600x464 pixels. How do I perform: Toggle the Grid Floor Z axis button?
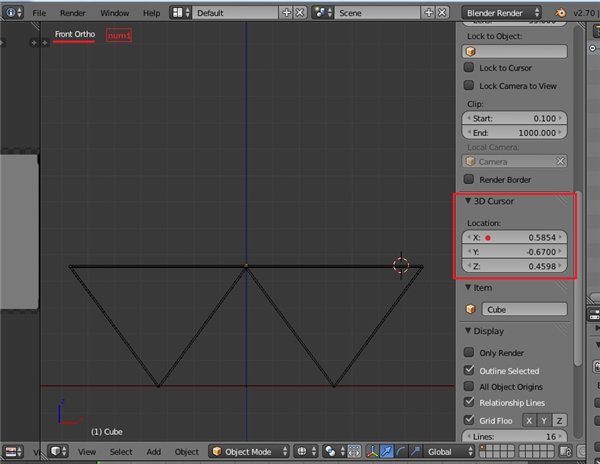tap(559, 421)
